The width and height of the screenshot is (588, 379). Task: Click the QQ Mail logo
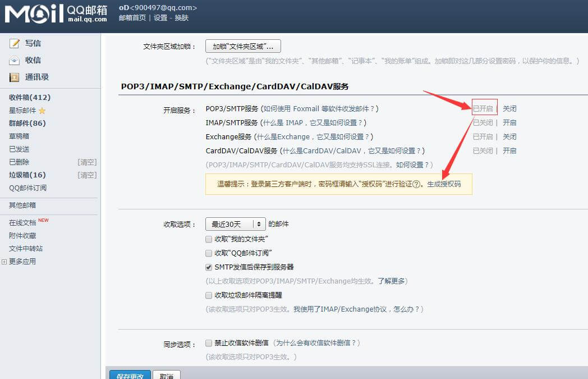pos(55,13)
